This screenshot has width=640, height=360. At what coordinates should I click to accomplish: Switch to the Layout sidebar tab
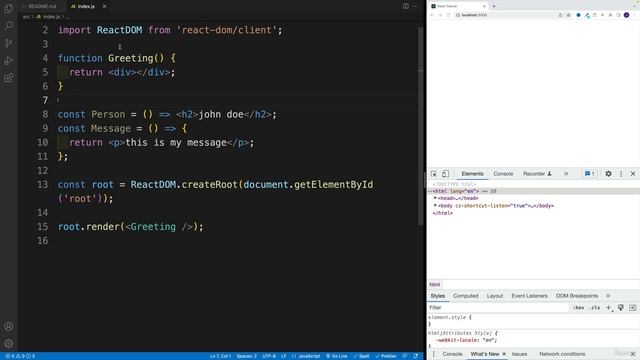click(x=495, y=296)
